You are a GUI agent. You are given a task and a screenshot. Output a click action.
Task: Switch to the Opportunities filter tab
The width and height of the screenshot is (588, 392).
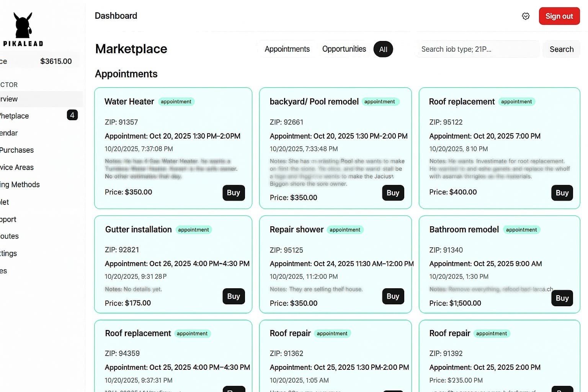tap(343, 49)
